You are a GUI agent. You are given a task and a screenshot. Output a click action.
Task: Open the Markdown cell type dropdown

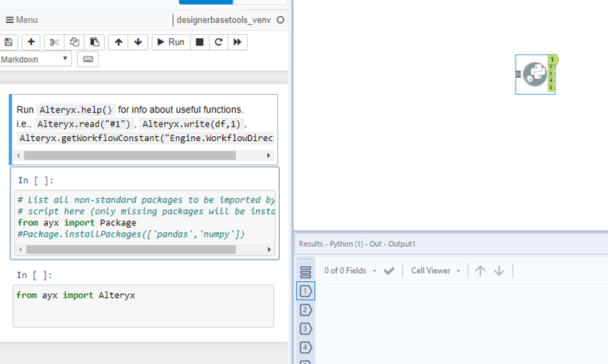point(35,59)
